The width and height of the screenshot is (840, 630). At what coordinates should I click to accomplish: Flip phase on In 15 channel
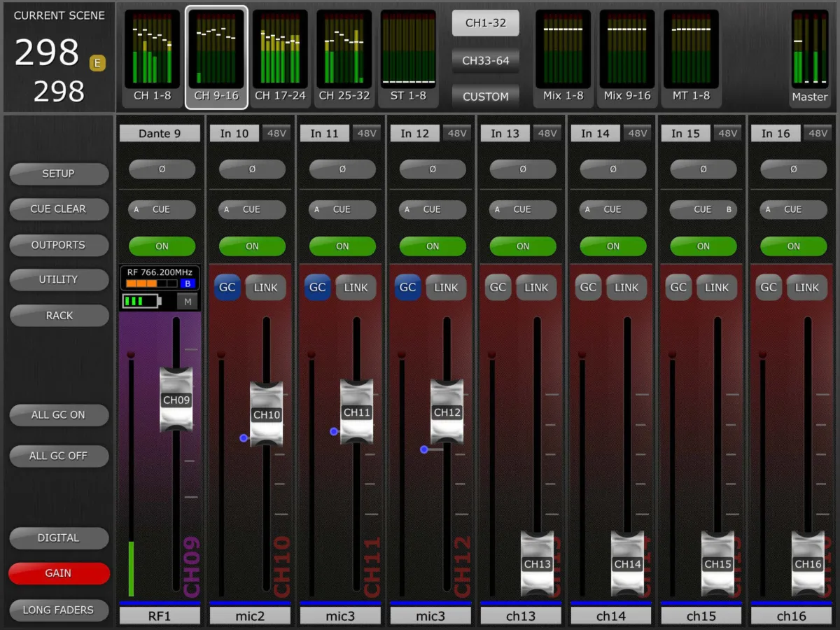click(x=703, y=169)
